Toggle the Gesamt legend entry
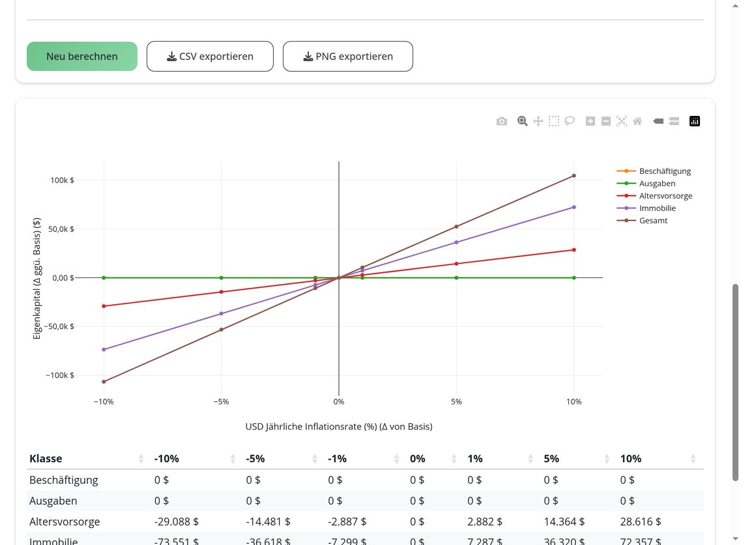The width and height of the screenshot is (756, 545). pyautogui.click(x=642, y=221)
